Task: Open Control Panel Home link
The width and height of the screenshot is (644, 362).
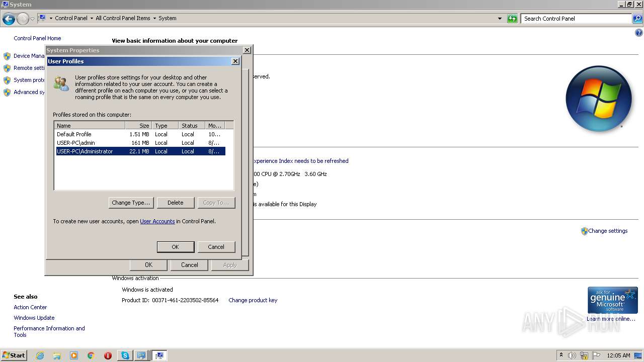Action: click(37, 38)
